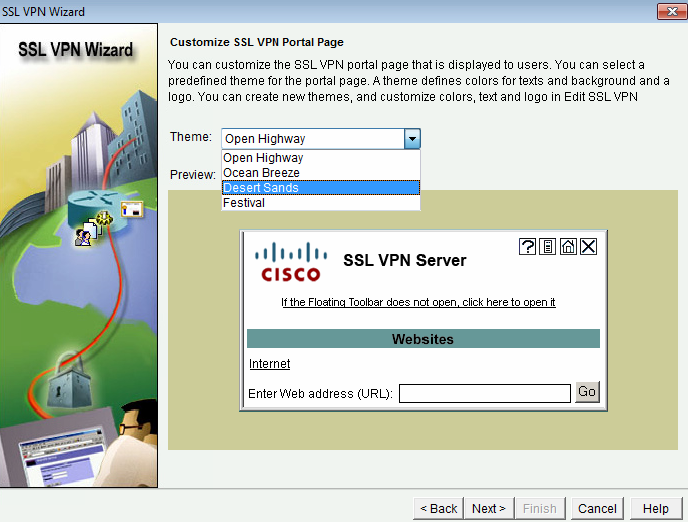Open the Internet link under Websites
The width and height of the screenshot is (688, 522).
(x=269, y=364)
